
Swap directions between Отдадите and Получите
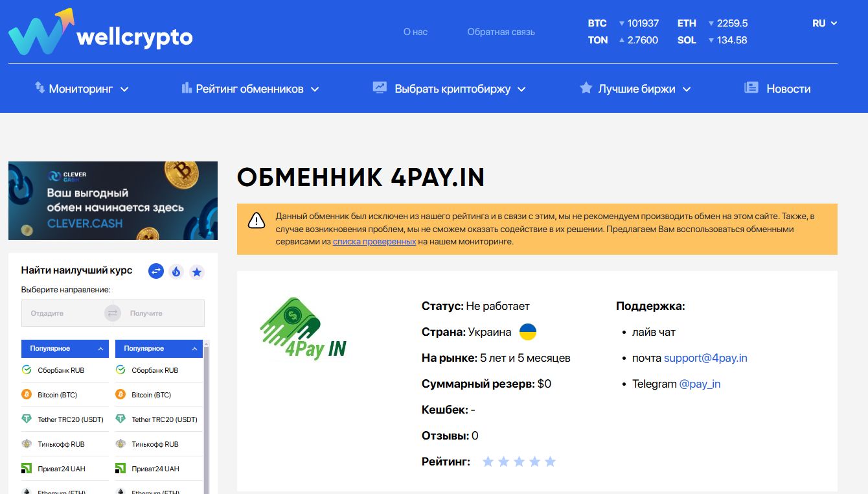pyautogui.click(x=113, y=313)
